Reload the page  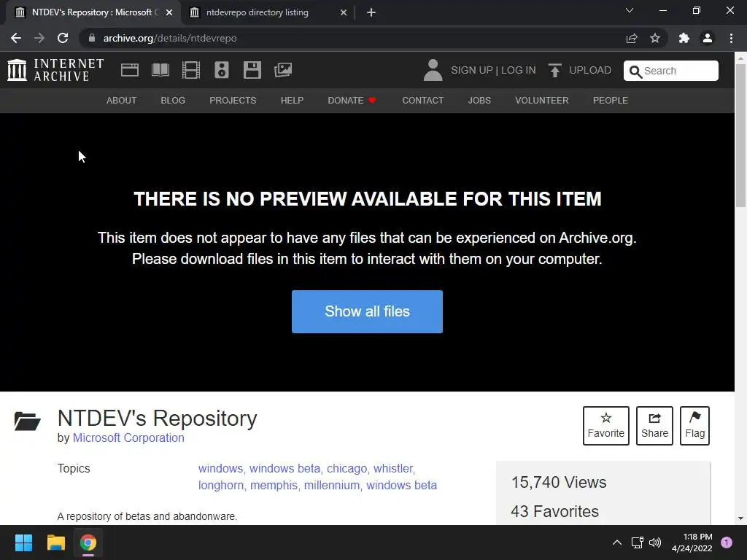[63, 38]
